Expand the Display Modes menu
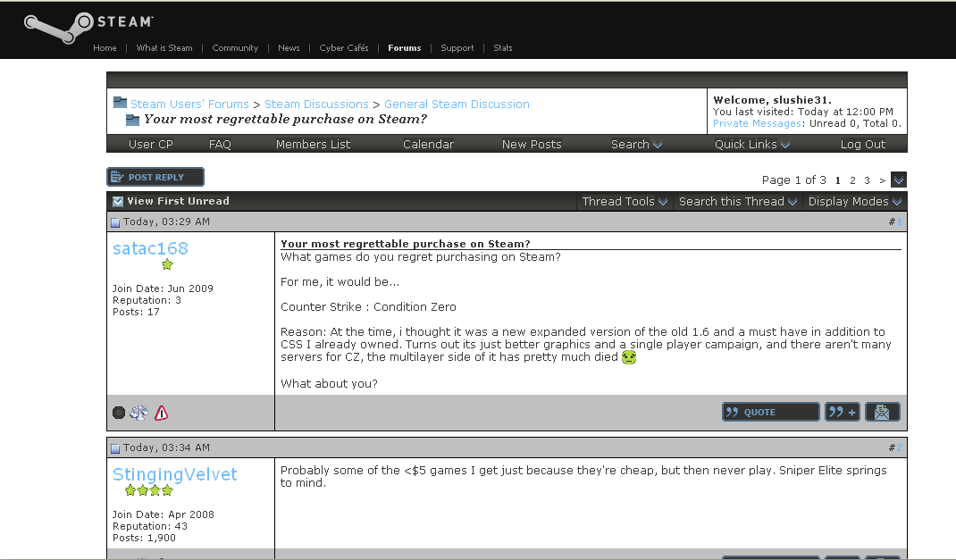 pyautogui.click(x=855, y=202)
